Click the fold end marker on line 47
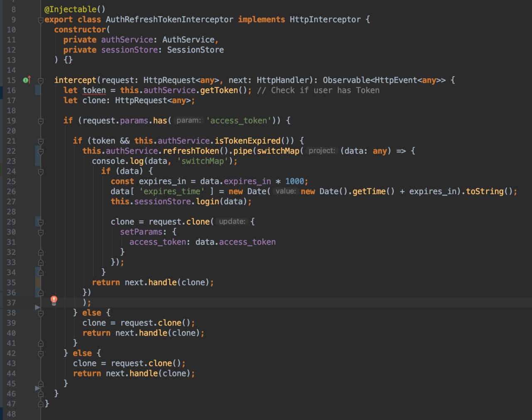This screenshot has height=420, width=532. pyautogui.click(x=41, y=404)
